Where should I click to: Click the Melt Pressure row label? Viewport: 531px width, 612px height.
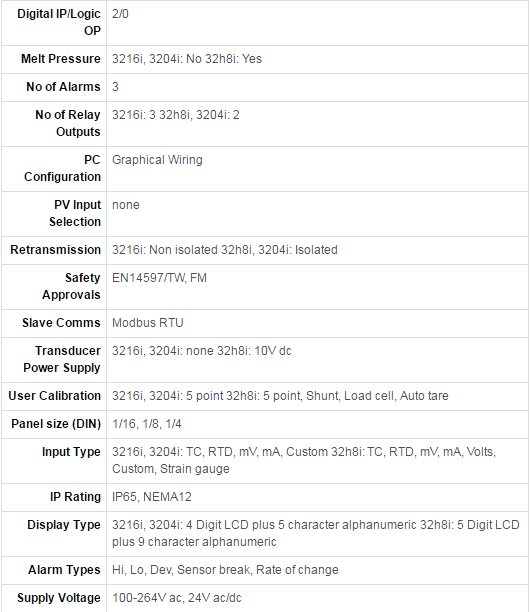pyautogui.click(x=61, y=59)
